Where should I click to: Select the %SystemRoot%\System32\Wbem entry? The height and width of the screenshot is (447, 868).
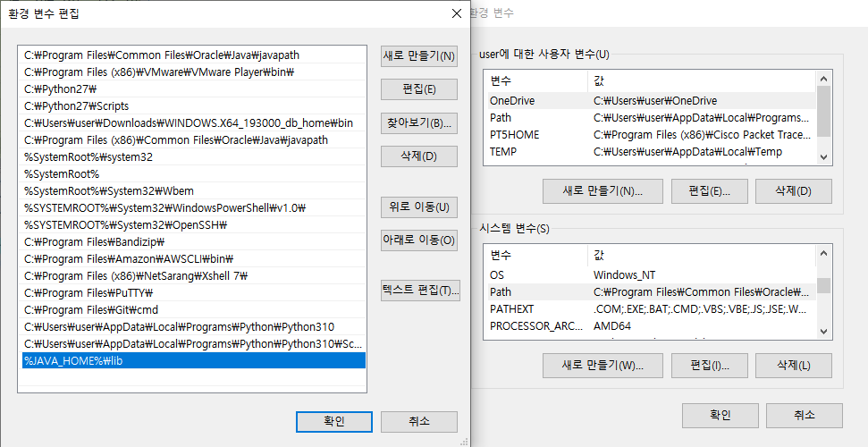click(x=194, y=190)
